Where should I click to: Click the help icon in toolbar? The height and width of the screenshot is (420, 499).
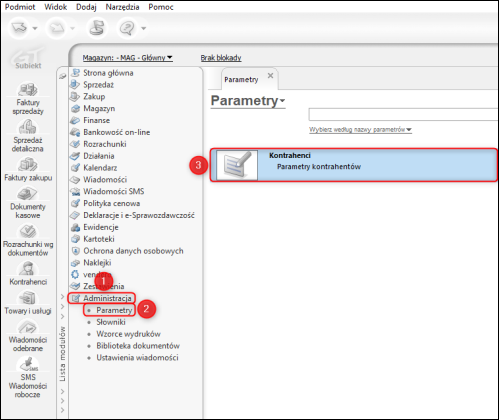pos(127,28)
